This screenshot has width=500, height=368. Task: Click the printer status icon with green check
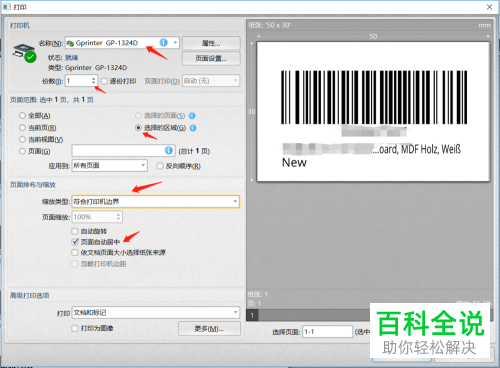[x=24, y=53]
